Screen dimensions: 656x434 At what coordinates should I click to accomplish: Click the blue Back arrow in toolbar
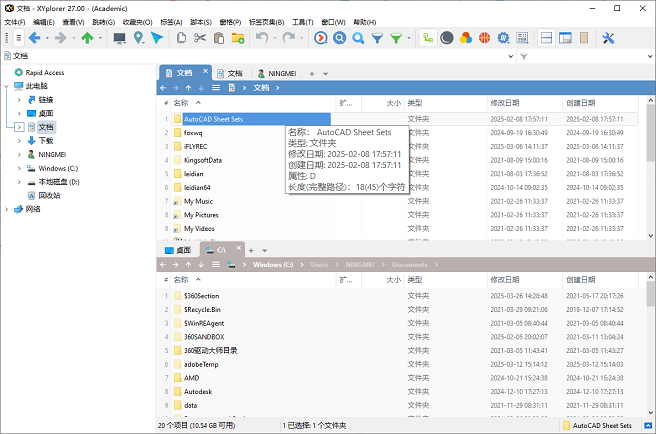pyautogui.click(x=35, y=38)
